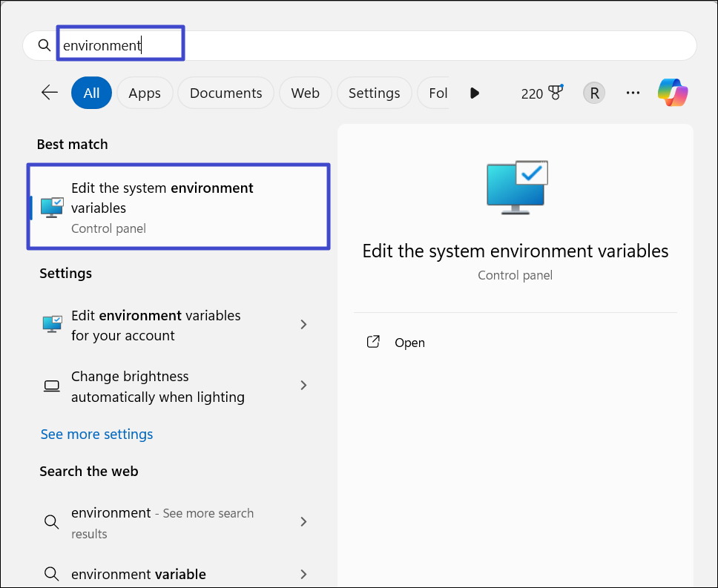718x588 pixels.
Task: Open 'Edit the system environment variables' best match
Action: click(178, 207)
